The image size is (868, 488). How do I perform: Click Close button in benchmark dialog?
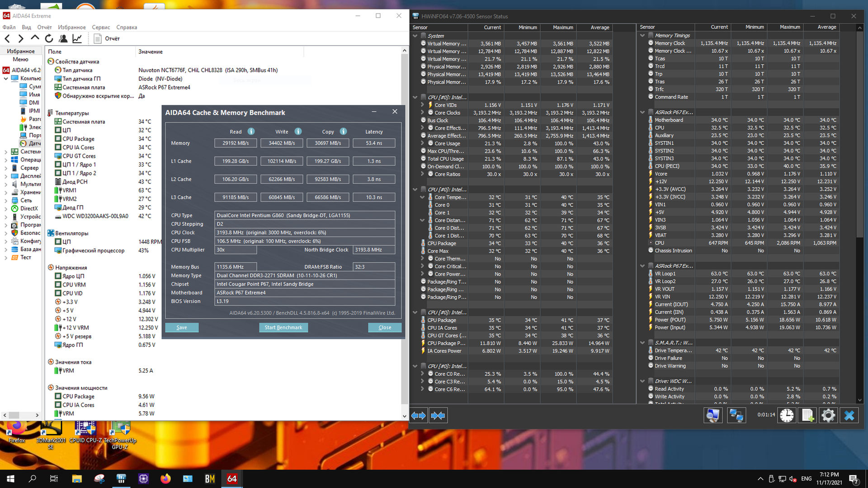(385, 328)
